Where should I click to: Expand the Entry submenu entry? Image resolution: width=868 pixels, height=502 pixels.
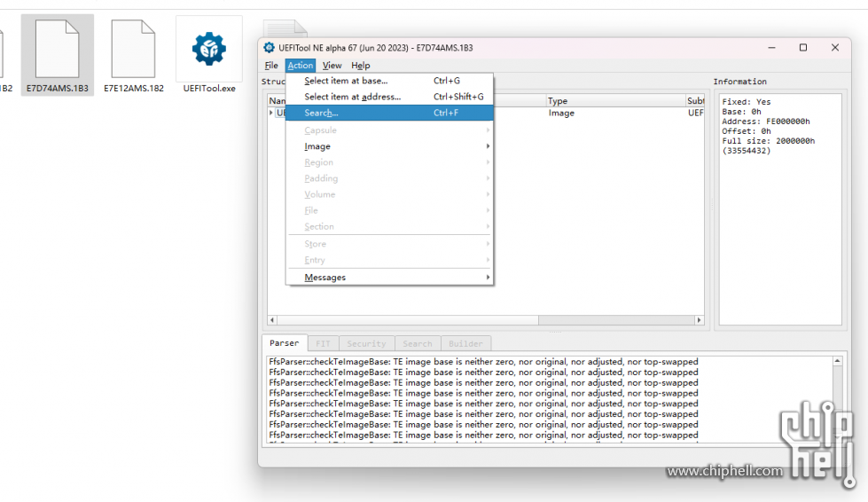(390, 260)
